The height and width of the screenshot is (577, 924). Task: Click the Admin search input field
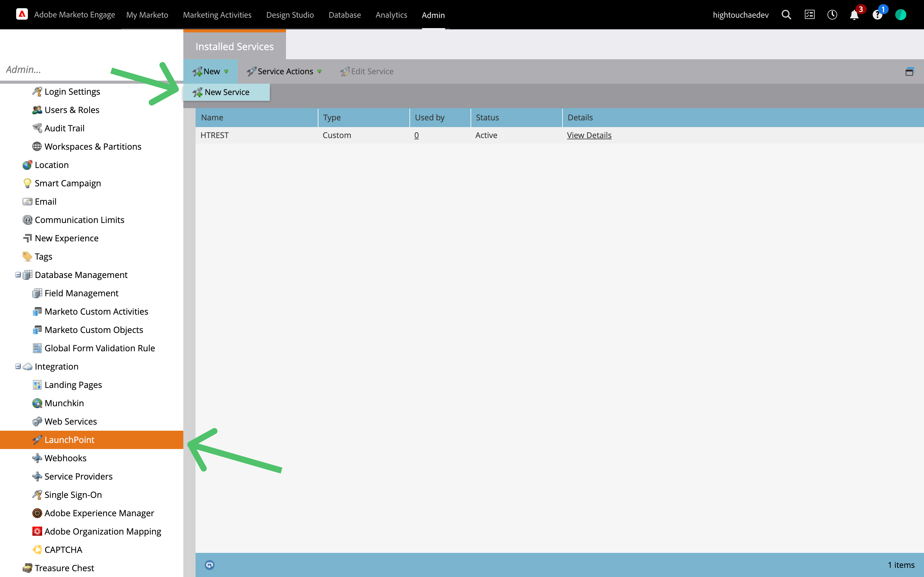tap(92, 69)
